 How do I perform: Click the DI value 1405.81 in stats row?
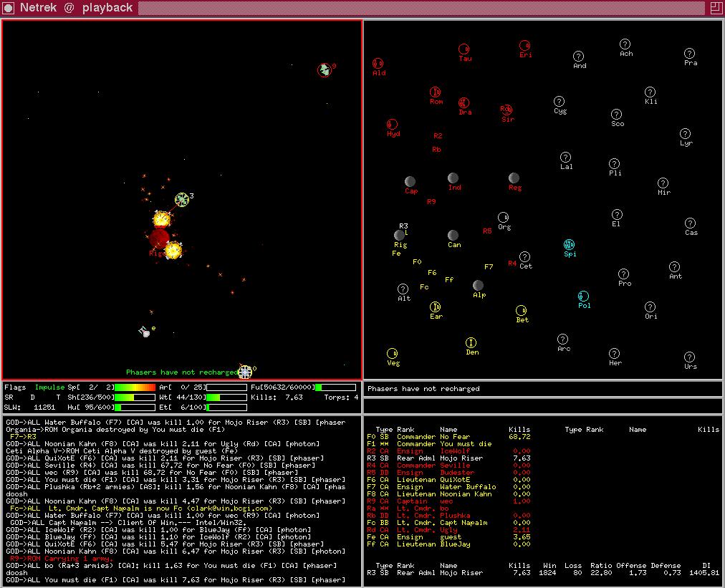704,573
